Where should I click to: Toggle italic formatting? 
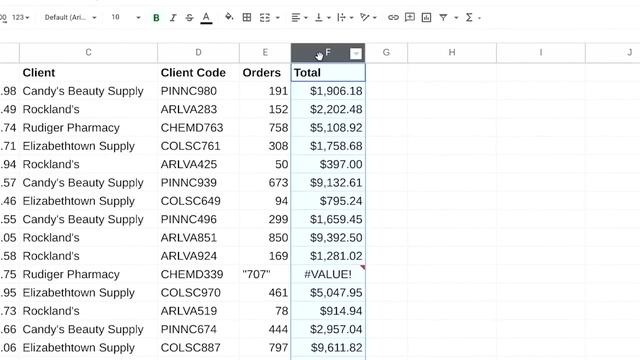(173, 18)
